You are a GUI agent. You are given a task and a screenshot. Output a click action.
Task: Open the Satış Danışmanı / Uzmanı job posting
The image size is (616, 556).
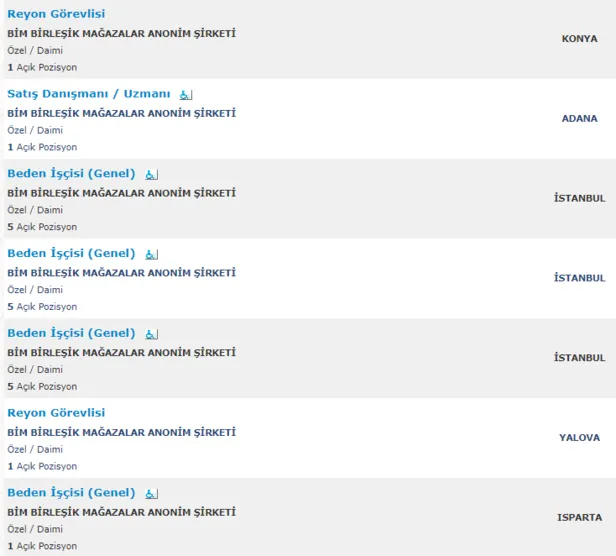pyautogui.click(x=89, y=94)
